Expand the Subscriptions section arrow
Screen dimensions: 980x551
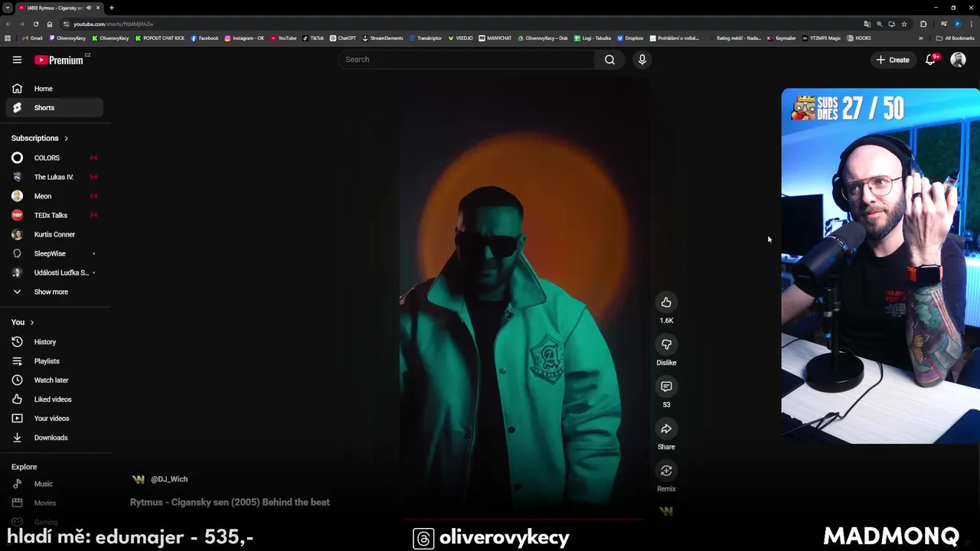point(66,139)
